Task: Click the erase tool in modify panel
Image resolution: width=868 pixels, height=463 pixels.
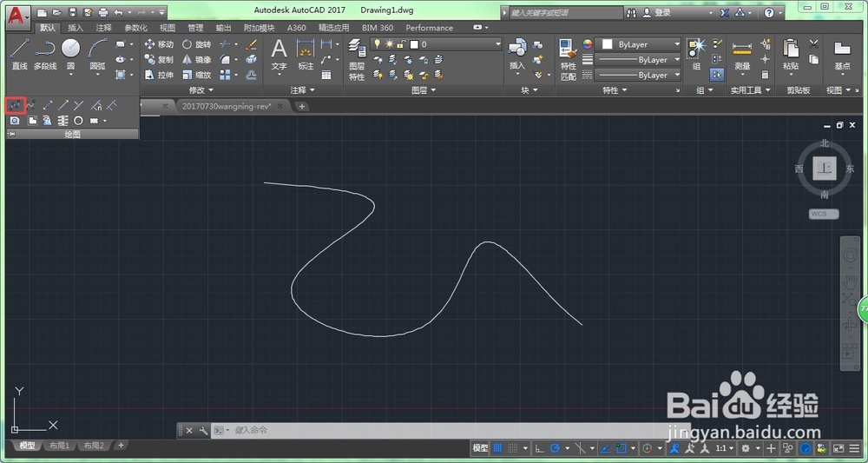Action: tap(252, 44)
